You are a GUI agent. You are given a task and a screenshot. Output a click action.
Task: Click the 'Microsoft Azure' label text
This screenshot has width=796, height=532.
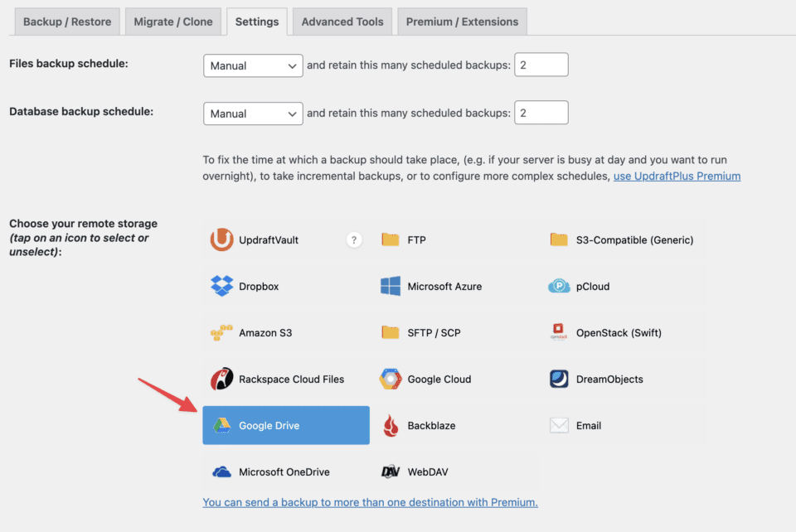[444, 286]
